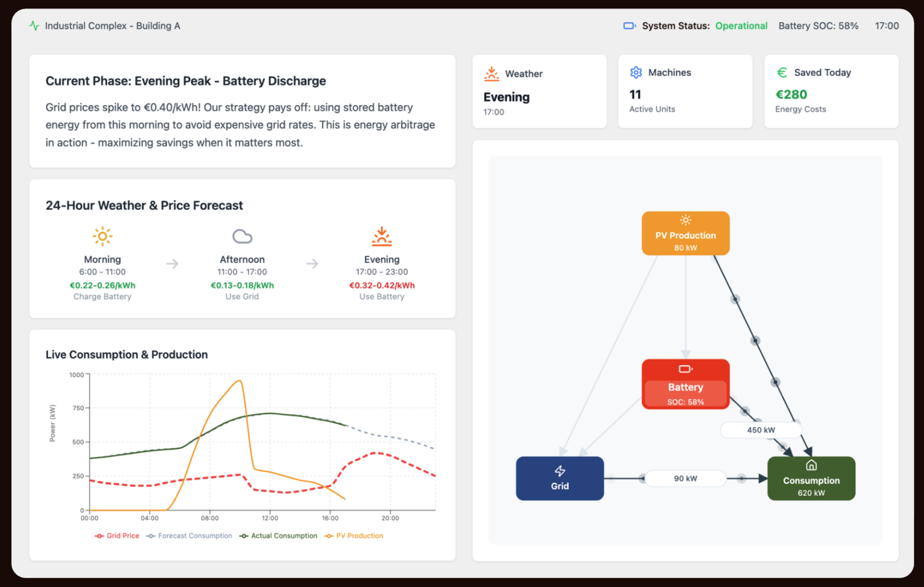Click the Operational system status text
This screenshot has width=924, height=587.
coord(741,26)
